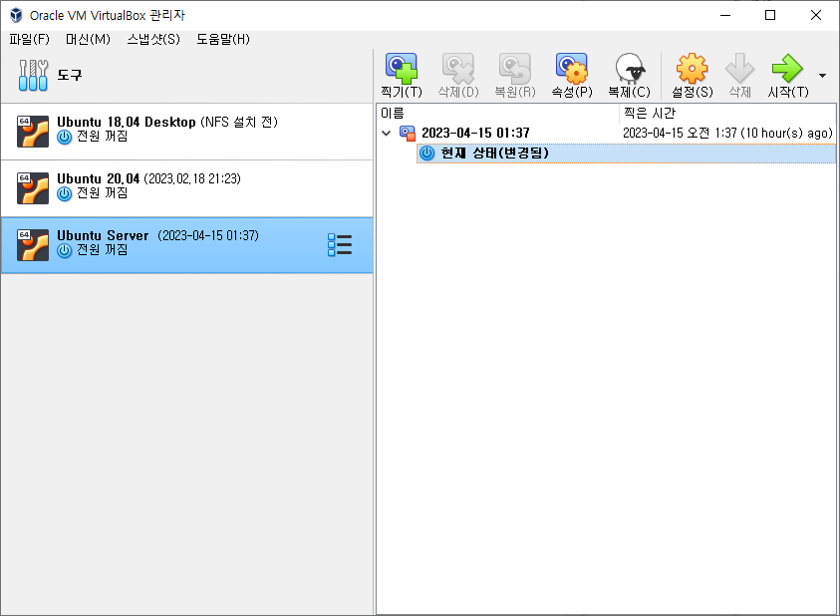
Task: Click the power state icon under Ubuntu 20.04
Action: pyautogui.click(x=65, y=194)
